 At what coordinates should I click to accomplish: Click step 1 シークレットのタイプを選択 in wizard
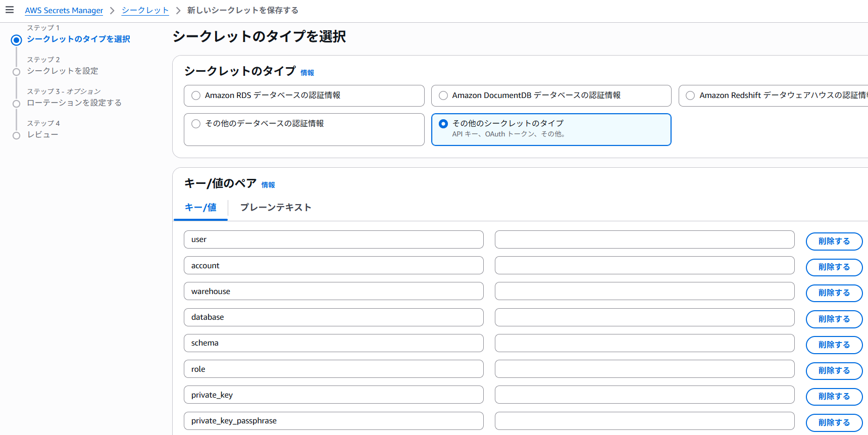[x=78, y=39]
